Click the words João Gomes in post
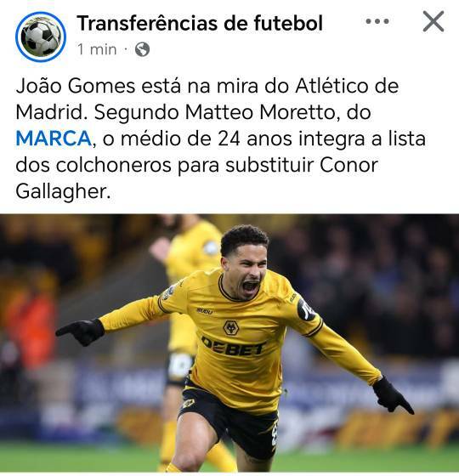Screen dimensions: 459x476 coord(76,86)
